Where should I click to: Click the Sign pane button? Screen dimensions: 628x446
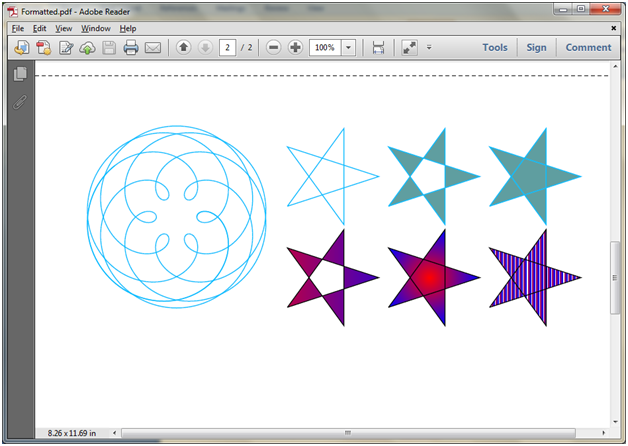click(537, 48)
